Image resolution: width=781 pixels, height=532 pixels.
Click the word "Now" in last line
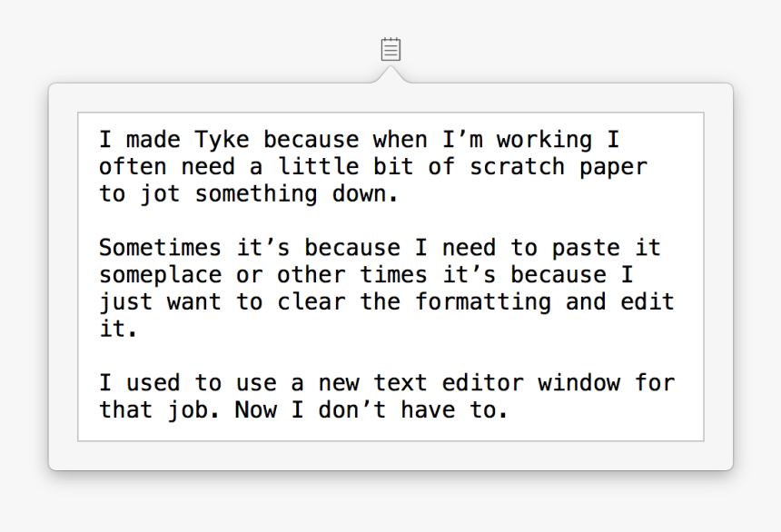point(255,409)
